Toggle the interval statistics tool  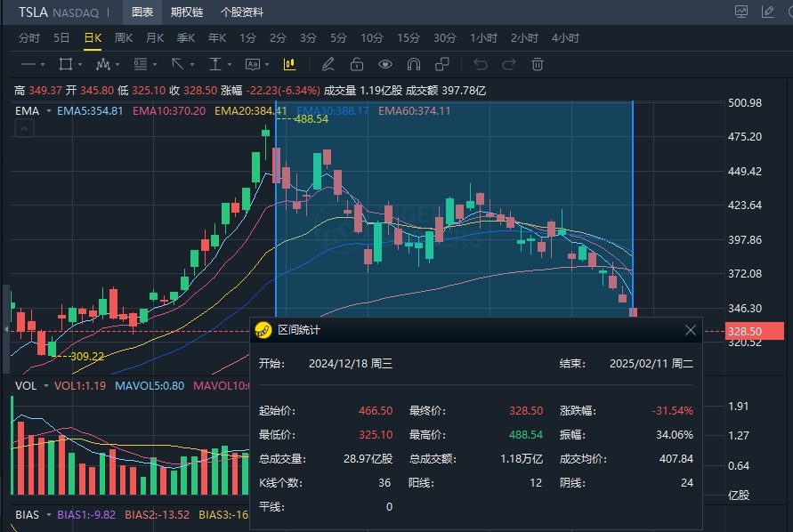pos(290,64)
